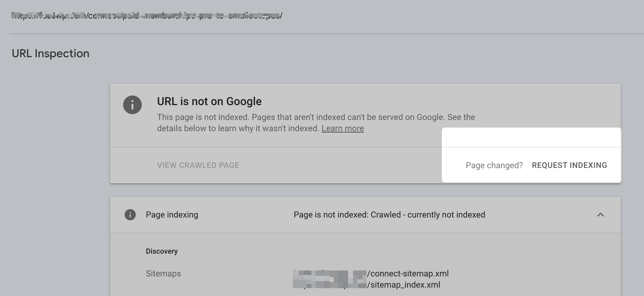The height and width of the screenshot is (296, 644).
Task: Click the 'VIEW CRAWLED PAGE' button
Action: click(x=198, y=165)
